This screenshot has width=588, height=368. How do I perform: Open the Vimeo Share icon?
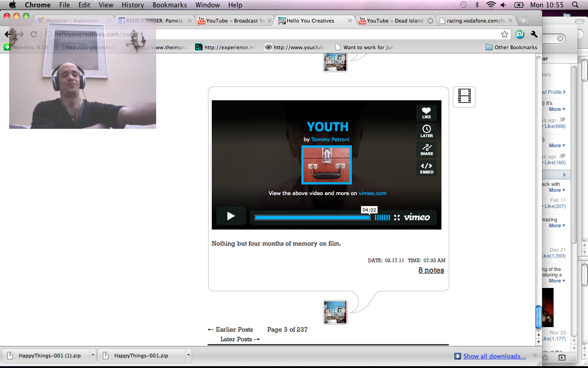(x=426, y=149)
